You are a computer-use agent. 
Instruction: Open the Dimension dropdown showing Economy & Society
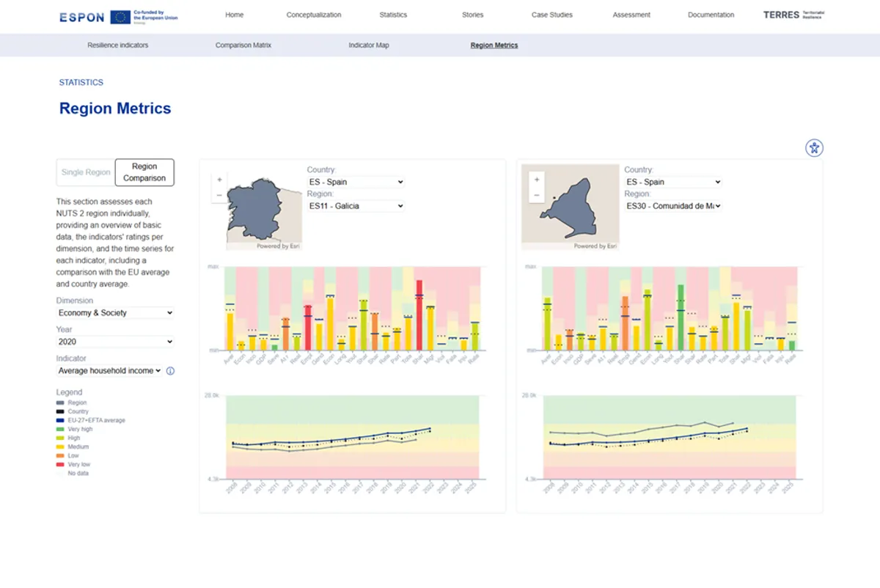[114, 312]
